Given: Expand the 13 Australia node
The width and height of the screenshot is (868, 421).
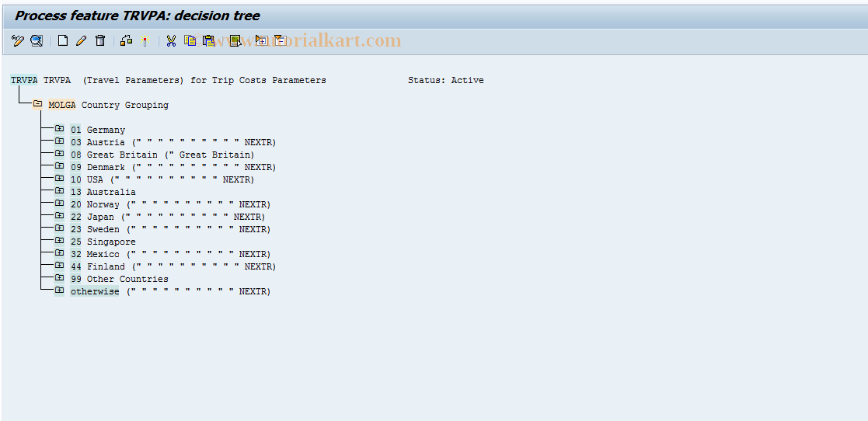Looking at the screenshot, I should pyautogui.click(x=59, y=191).
